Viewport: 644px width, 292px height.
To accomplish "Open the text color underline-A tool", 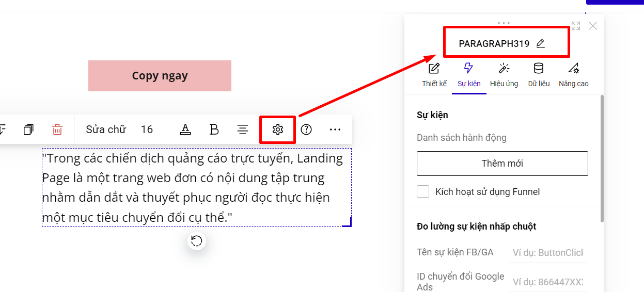I will pyautogui.click(x=185, y=129).
